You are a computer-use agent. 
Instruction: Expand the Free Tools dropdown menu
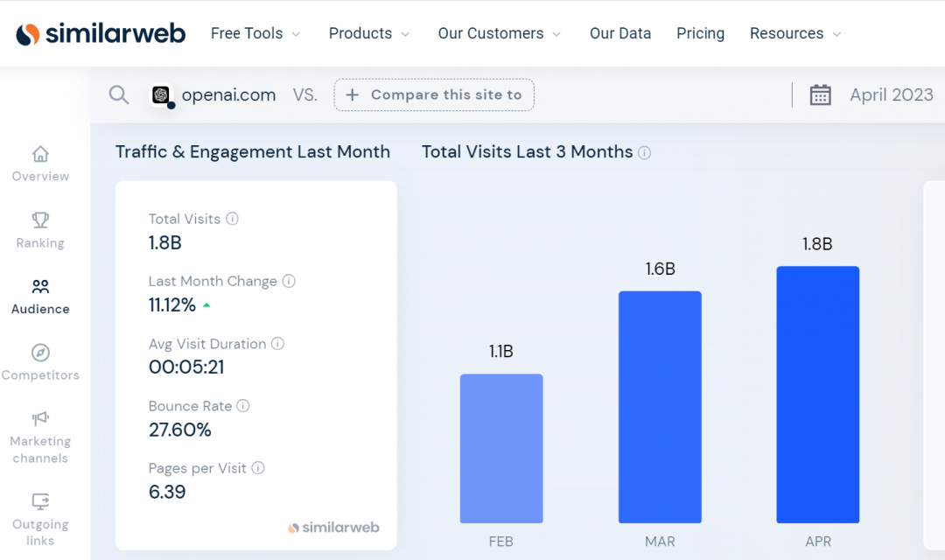point(255,33)
